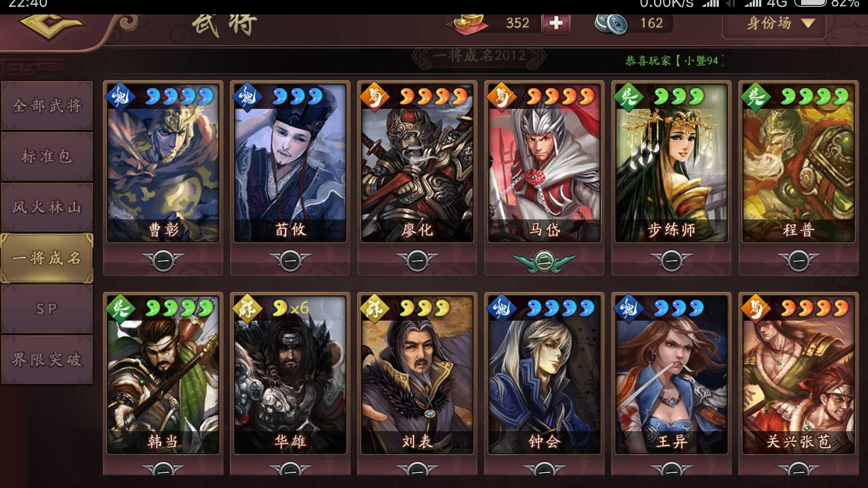Open the 钟会 general card
Screen dimensions: 868x488
(544, 374)
